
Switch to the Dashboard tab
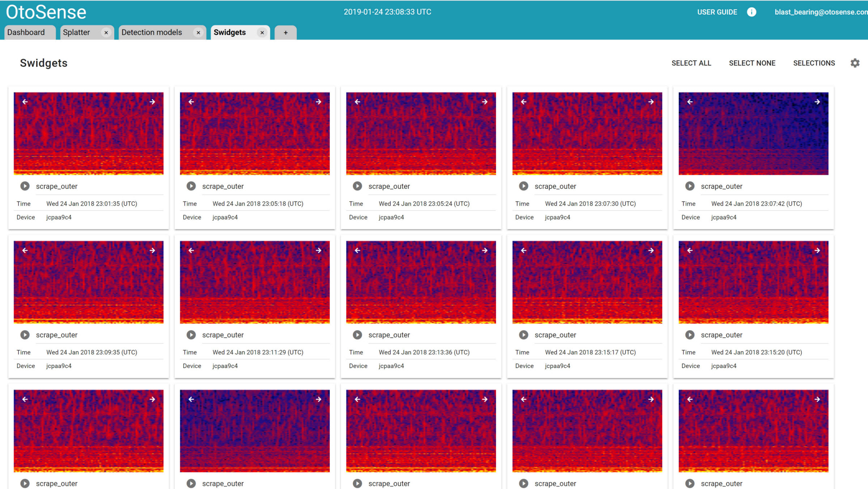pyautogui.click(x=26, y=32)
